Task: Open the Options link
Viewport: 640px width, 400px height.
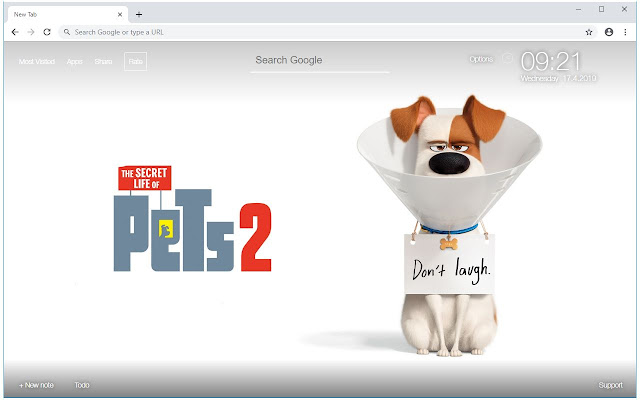Action: 481,59
